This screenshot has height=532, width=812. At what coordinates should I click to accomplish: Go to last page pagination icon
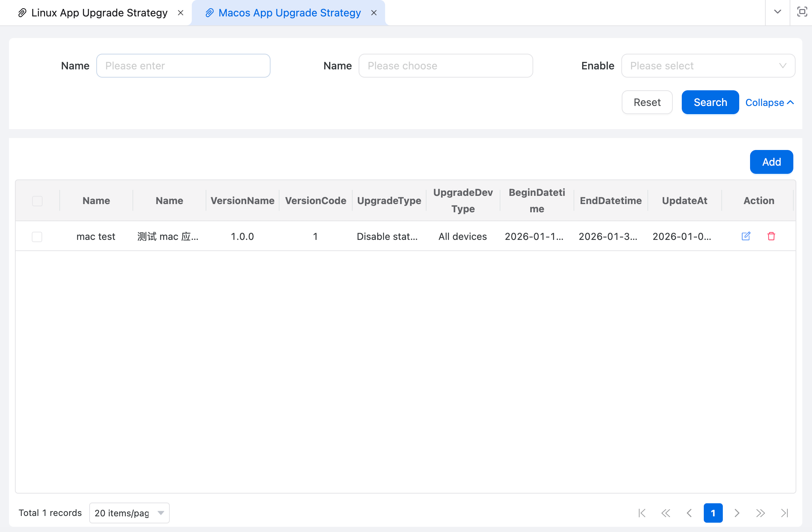click(784, 513)
